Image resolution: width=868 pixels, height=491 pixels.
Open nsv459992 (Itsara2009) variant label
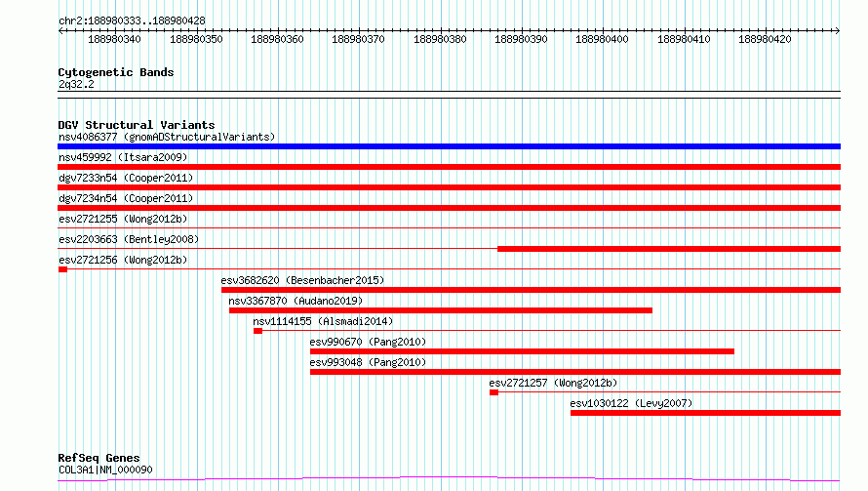click(x=123, y=157)
